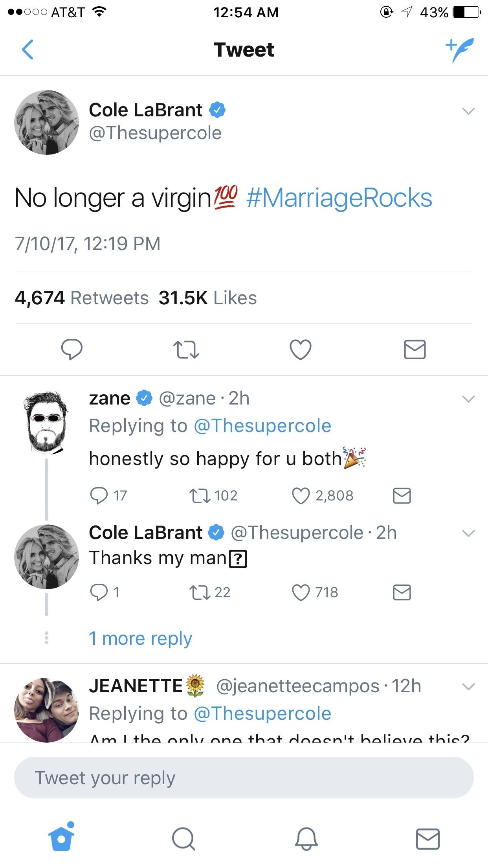Share main tweet via direct message
The width and height of the screenshot is (488, 868).
(x=415, y=349)
